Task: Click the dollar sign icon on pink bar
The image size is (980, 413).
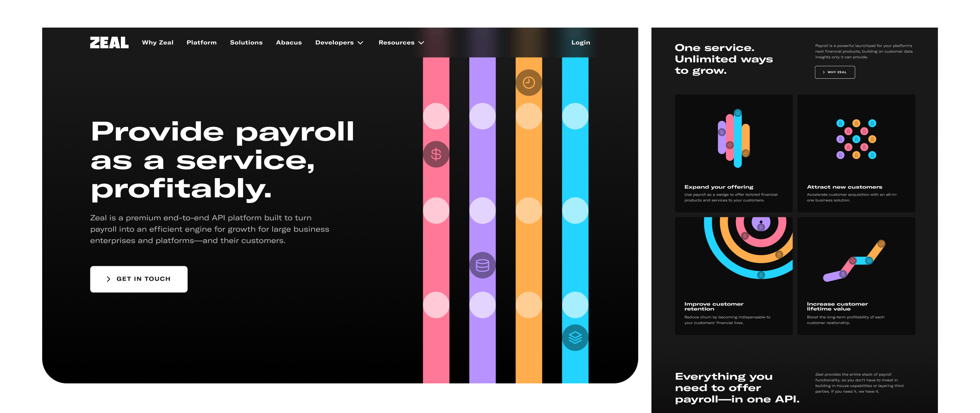Action: pyautogui.click(x=436, y=154)
